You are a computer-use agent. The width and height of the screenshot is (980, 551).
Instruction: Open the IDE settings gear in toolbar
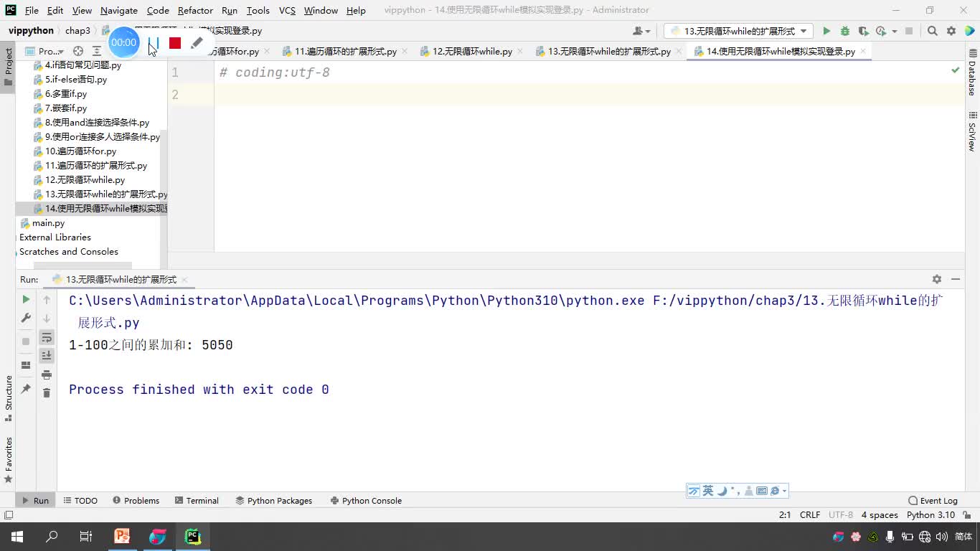coord(951,31)
